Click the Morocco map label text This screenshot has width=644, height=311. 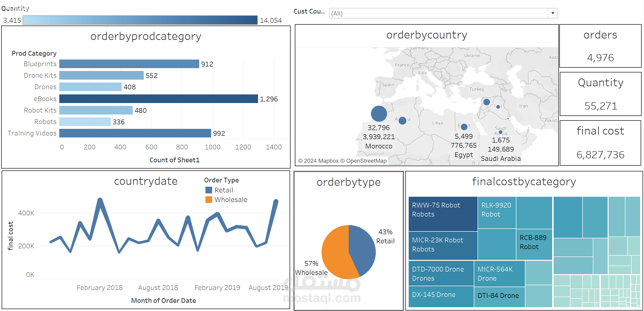[379, 146]
